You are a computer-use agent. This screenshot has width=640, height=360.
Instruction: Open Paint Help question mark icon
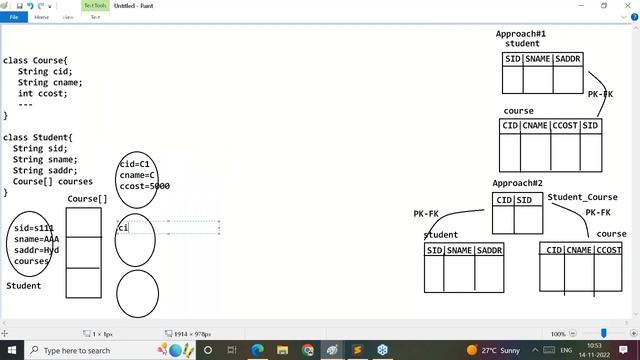[634, 17]
